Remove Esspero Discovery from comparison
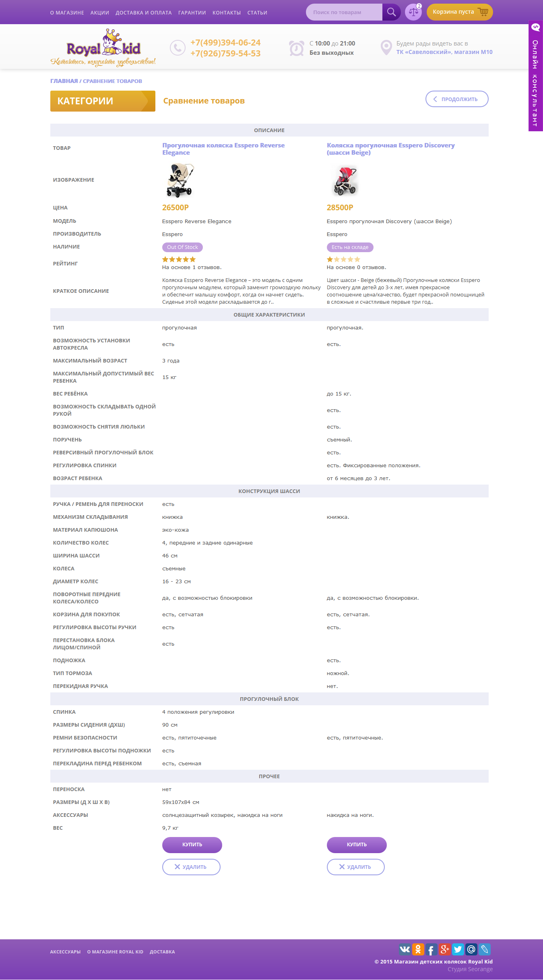This screenshot has width=543, height=980. click(356, 867)
